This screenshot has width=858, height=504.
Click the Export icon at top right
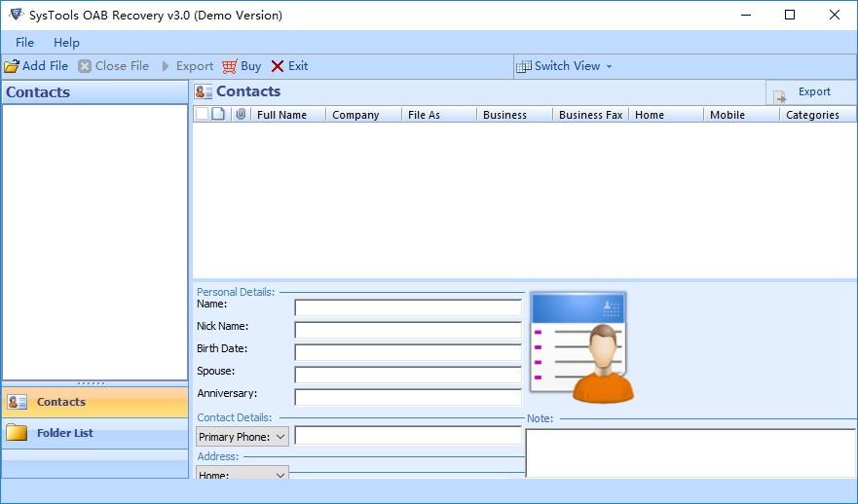(x=780, y=96)
